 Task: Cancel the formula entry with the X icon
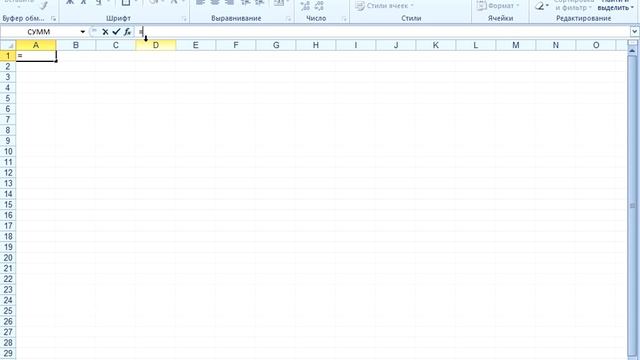pyautogui.click(x=105, y=31)
